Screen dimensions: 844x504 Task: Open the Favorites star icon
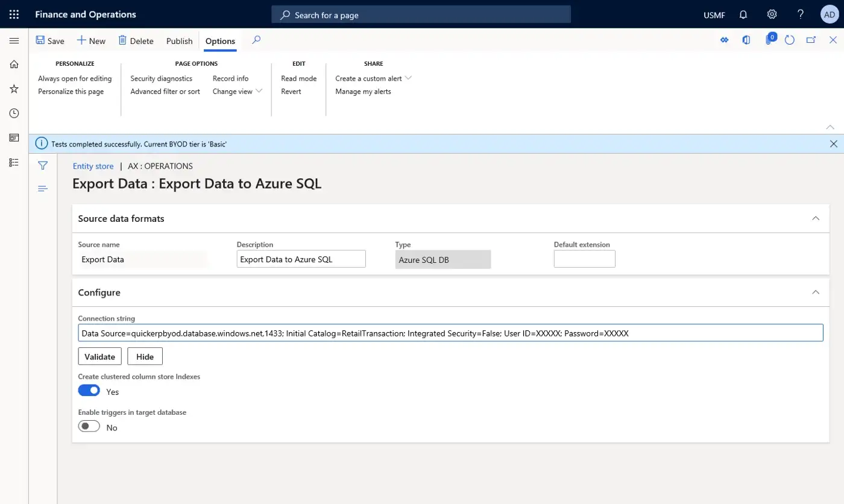pyautogui.click(x=14, y=89)
